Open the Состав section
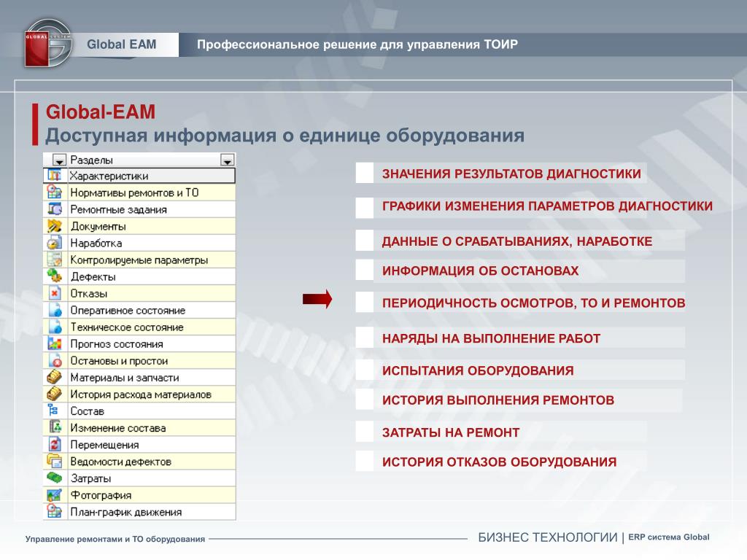The width and height of the screenshot is (747, 560). point(139,411)
